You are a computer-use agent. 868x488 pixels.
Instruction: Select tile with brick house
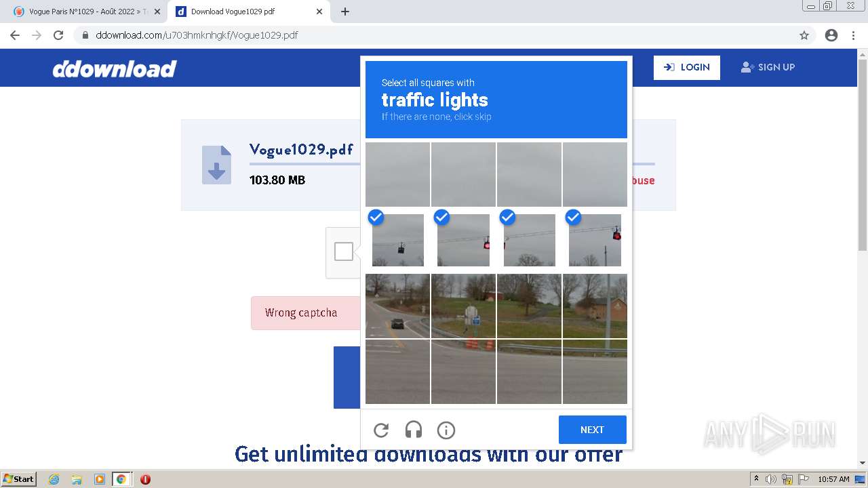(595, 306)
